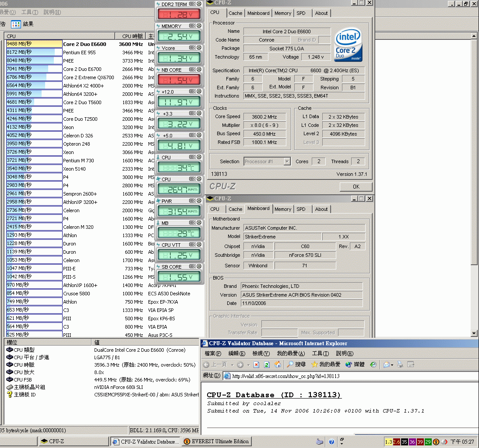Open 我的最愛 favorites star in IE toolbar
479x448 pixels.
coord(326,364)
